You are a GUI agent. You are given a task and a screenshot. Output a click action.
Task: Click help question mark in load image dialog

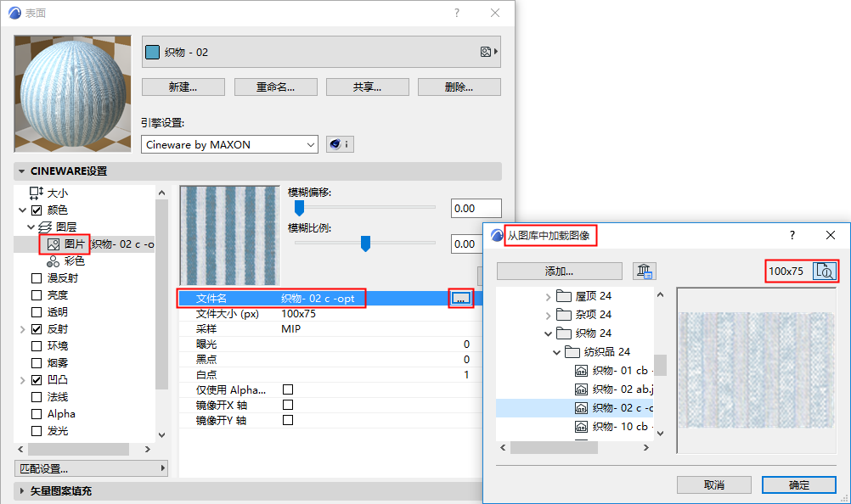pyautogui.click(x=792, y=235)
